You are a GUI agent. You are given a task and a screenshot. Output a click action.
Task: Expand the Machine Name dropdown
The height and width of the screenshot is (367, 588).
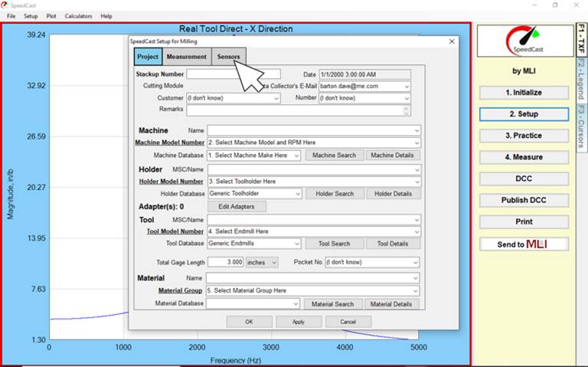click(x=416, y=130)
